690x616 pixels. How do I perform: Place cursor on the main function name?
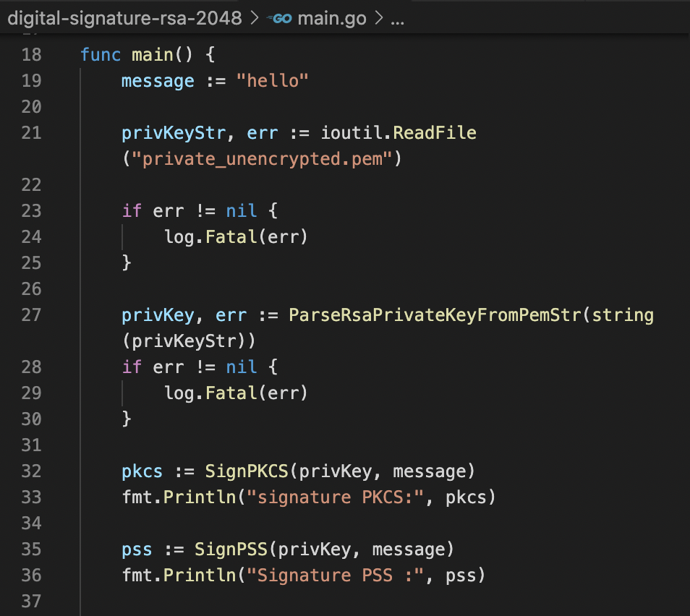point(152,55)
